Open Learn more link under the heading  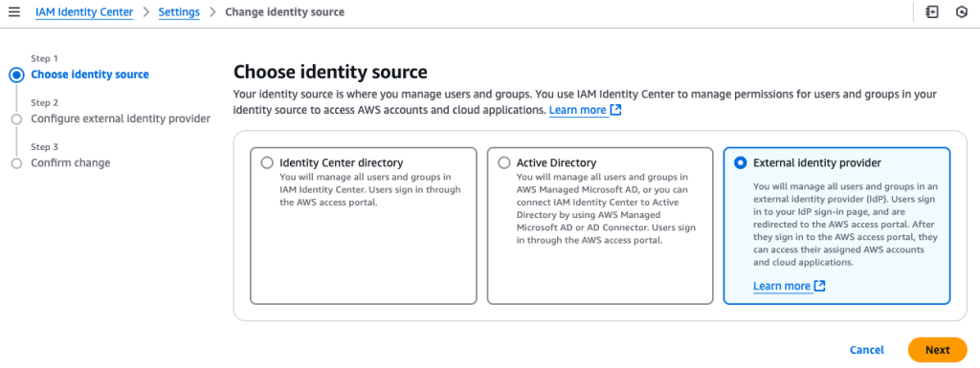pyautogui.click(x=577, y=111)
